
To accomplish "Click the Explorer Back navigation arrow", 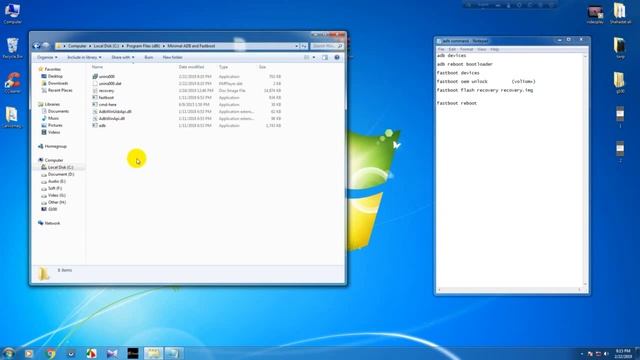I will [37, 46].
